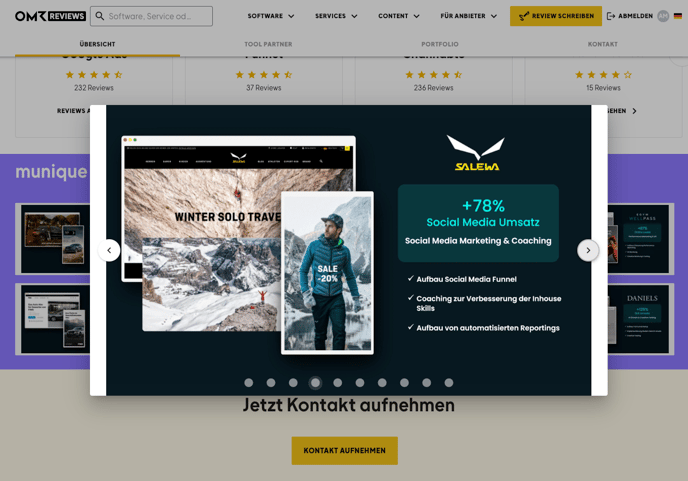Screen dimensions: 688x481
Task: Jump to the fifth carousel dot
Action: [337, 383]
